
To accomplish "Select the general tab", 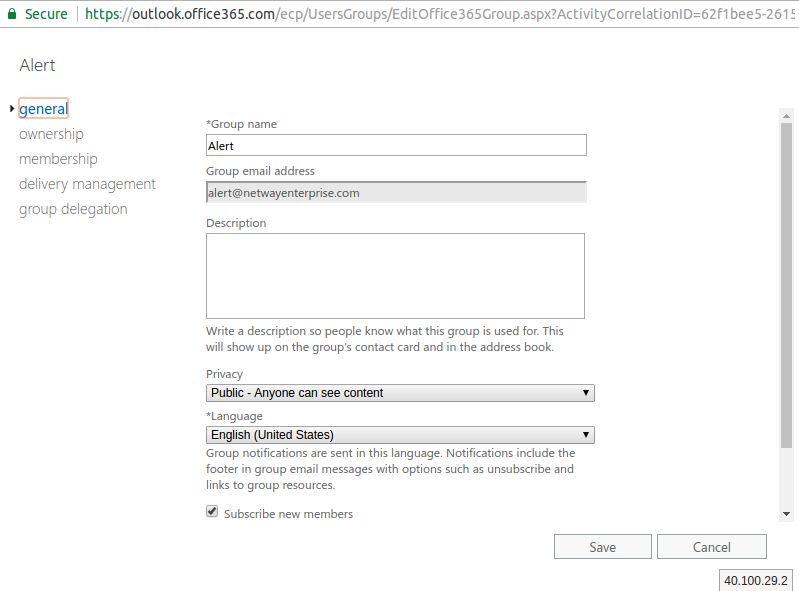I will pyautogui.click(x=43, y=109).
